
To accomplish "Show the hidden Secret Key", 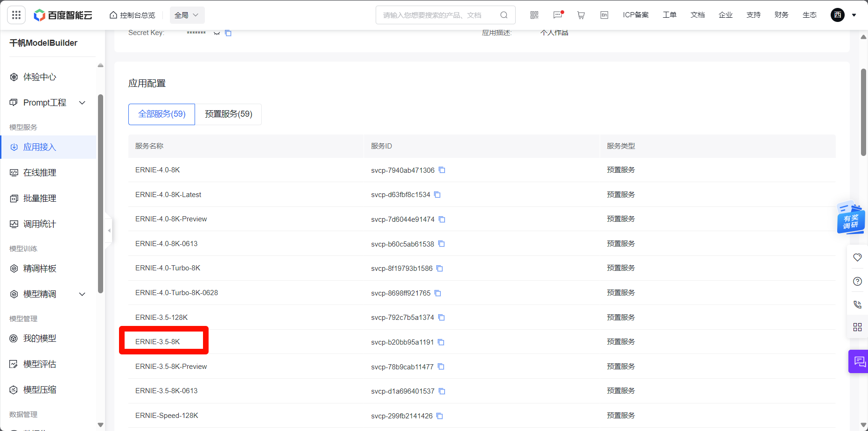I will (x=217, y=33).
